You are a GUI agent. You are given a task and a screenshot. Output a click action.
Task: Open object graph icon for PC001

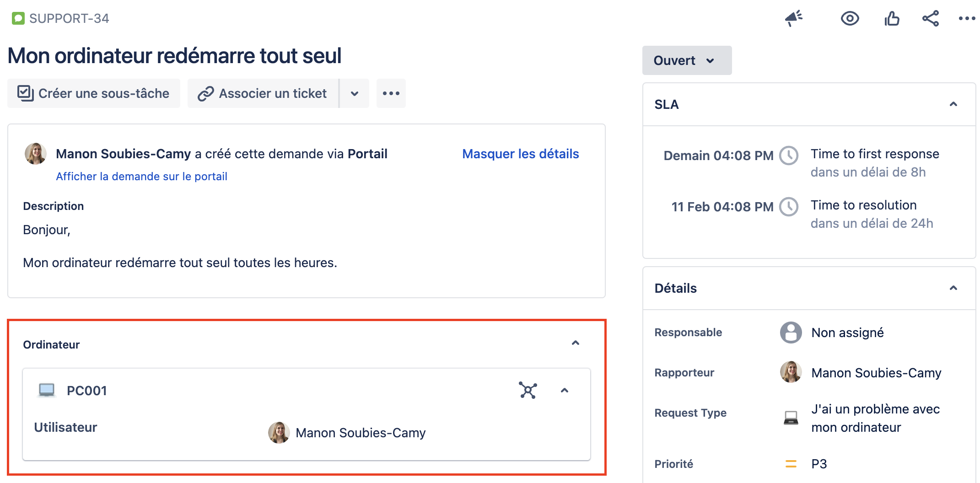click(x=528, y=391)
